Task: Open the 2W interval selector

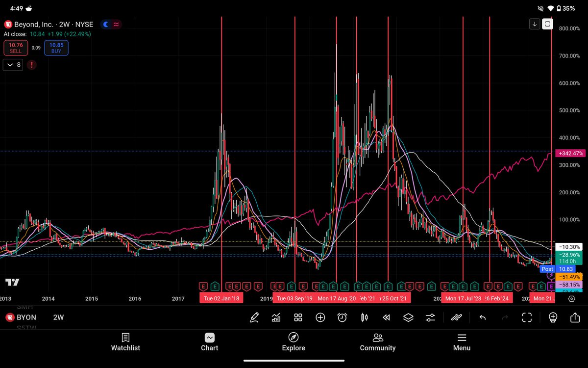Action: (58, 317)
